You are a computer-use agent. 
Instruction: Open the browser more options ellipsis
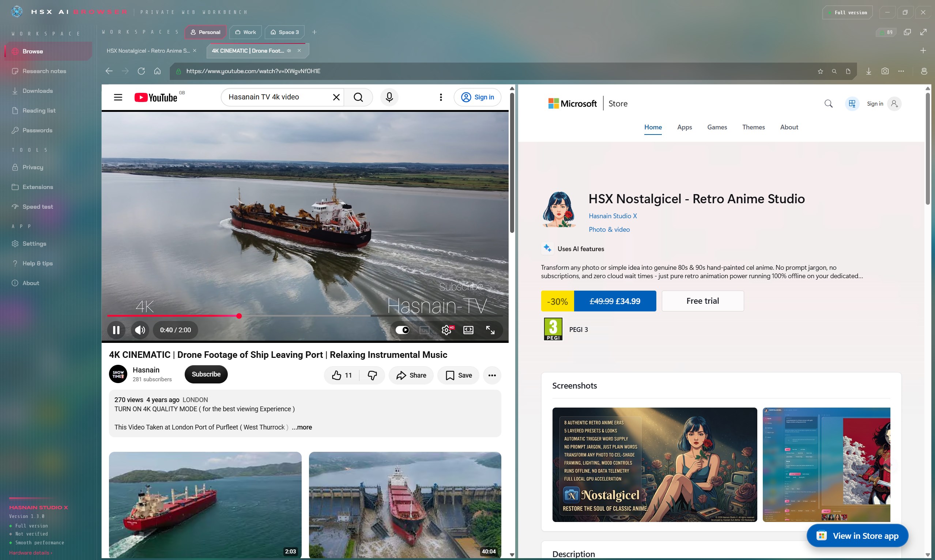click(x=901, y=71)
